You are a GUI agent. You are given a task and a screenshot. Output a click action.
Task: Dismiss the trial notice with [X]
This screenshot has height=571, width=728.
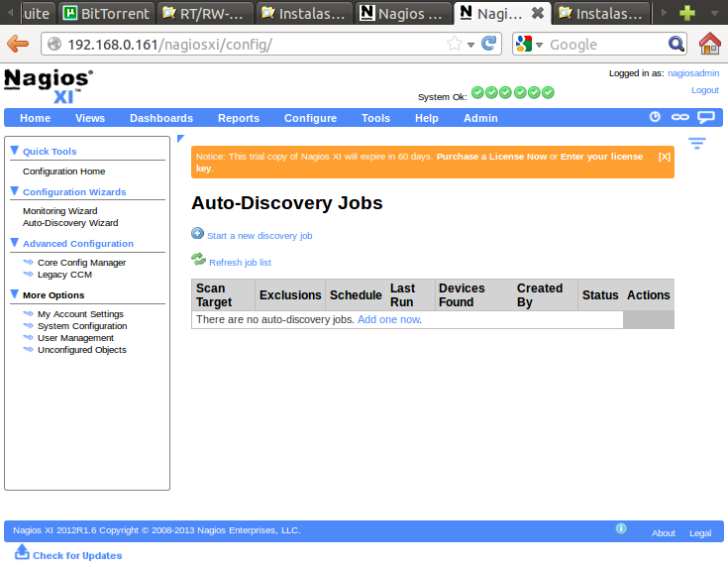[664, 157]
